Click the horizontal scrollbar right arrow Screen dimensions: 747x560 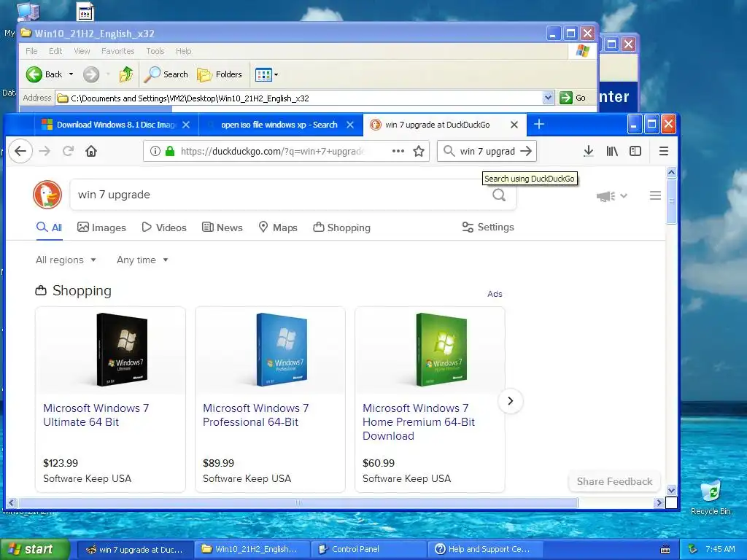[x=659, y=502]
